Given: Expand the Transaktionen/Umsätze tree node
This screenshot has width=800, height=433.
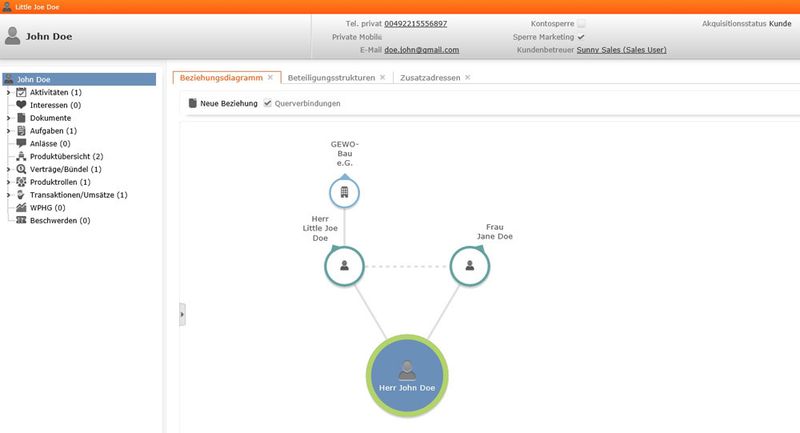Looking at the screenshot, I should click(x=8, y=195).
